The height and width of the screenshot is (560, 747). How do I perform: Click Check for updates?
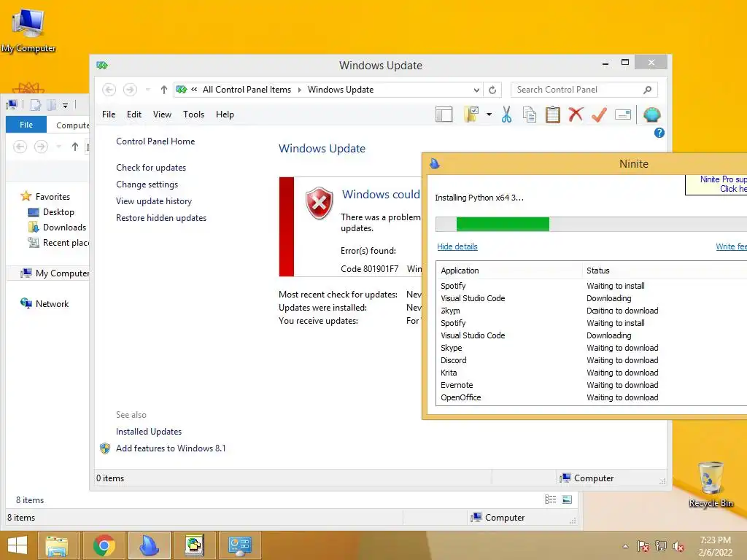151,168
